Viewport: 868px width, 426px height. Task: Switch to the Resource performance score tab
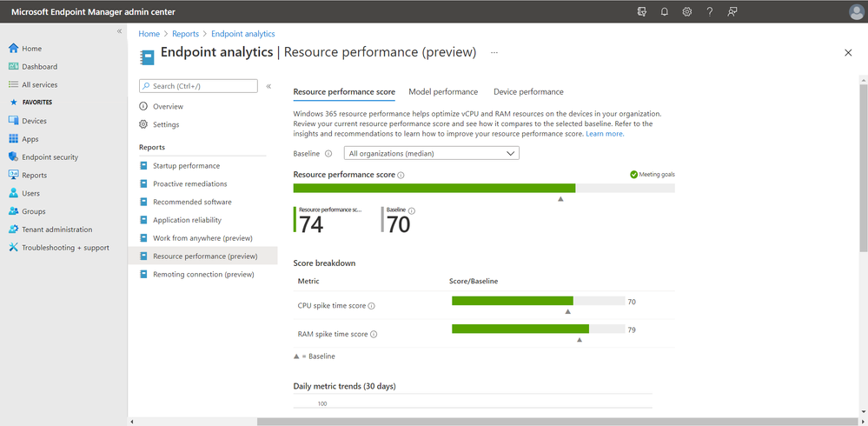coord(344,92)
